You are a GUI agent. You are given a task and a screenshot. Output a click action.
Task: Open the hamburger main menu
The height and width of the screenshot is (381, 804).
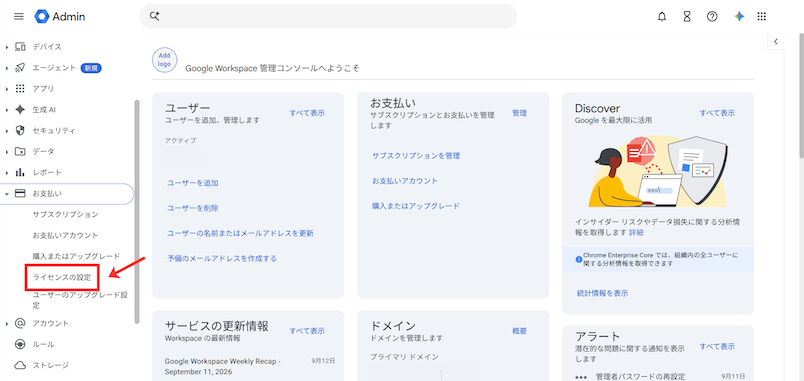[x=19, y=16]
